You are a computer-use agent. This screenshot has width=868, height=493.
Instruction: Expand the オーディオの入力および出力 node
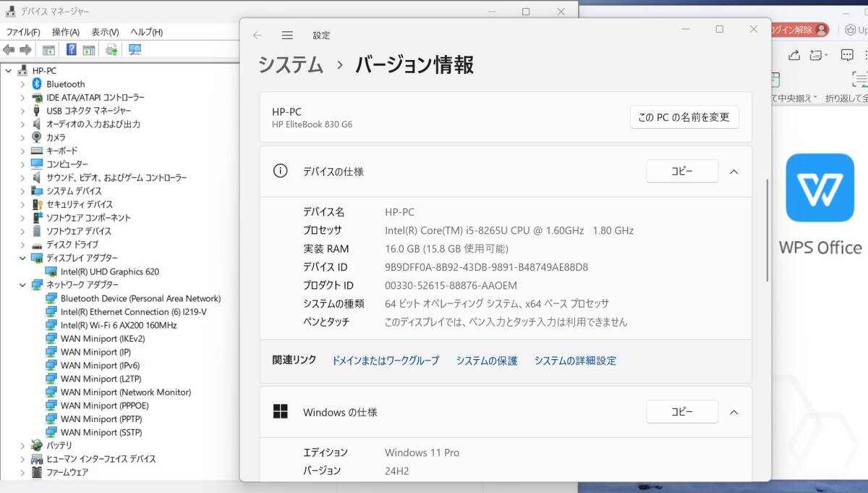(22, 124)
